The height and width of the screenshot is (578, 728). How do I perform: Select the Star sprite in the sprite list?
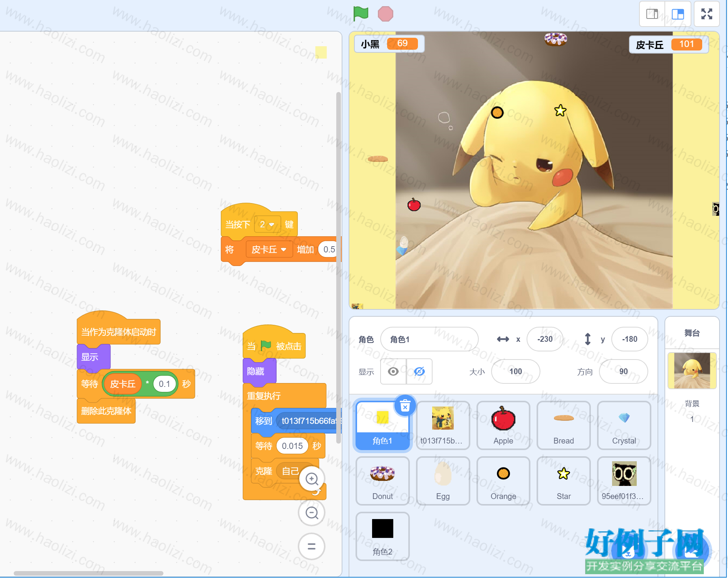tap(564, 481)
